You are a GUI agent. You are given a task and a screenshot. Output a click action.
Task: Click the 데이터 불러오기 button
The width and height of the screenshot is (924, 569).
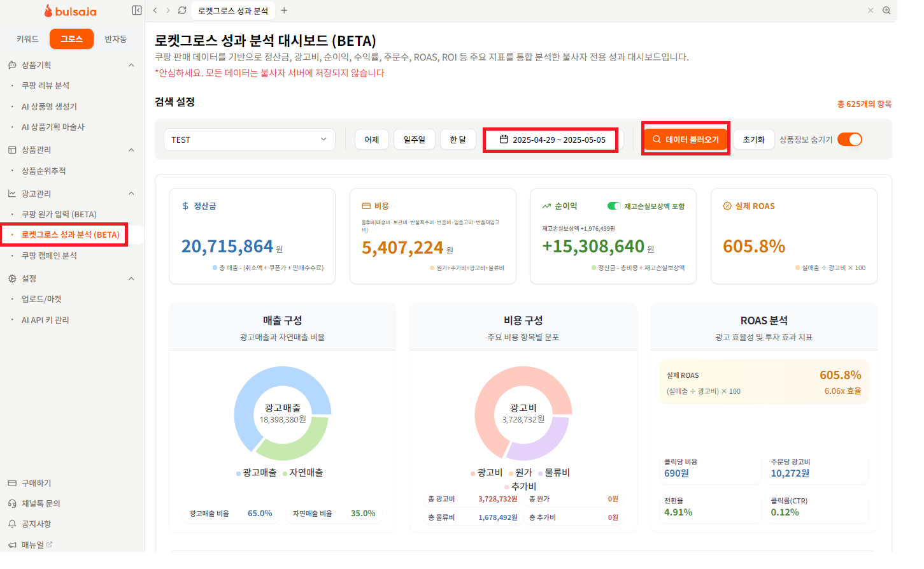(686, 140)
